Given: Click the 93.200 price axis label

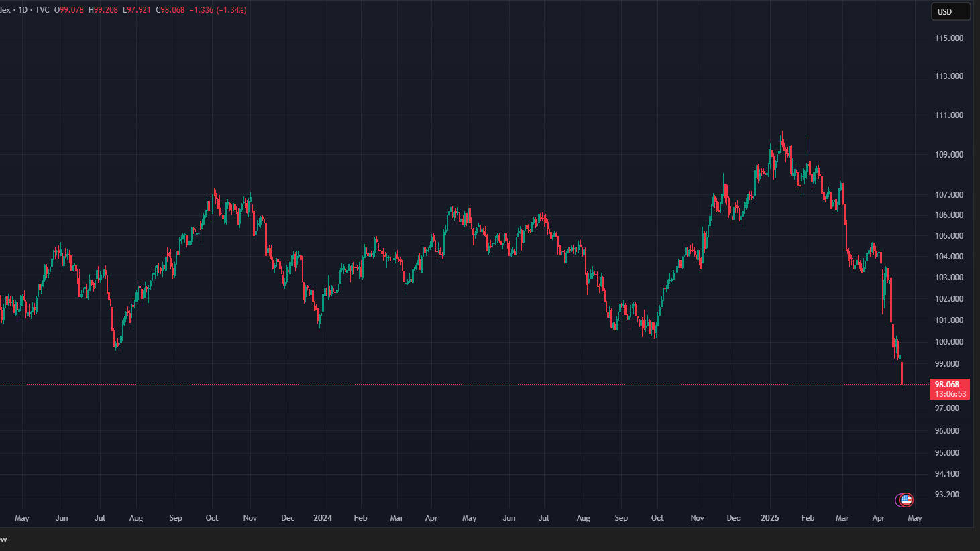Looking at the screenshot, I should (947, 495).
